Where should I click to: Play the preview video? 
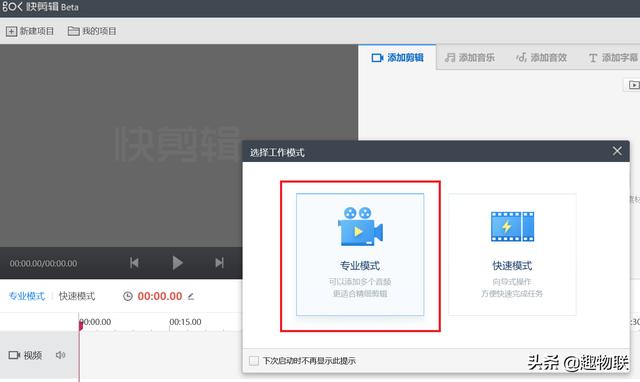click(x=177, y=263)
